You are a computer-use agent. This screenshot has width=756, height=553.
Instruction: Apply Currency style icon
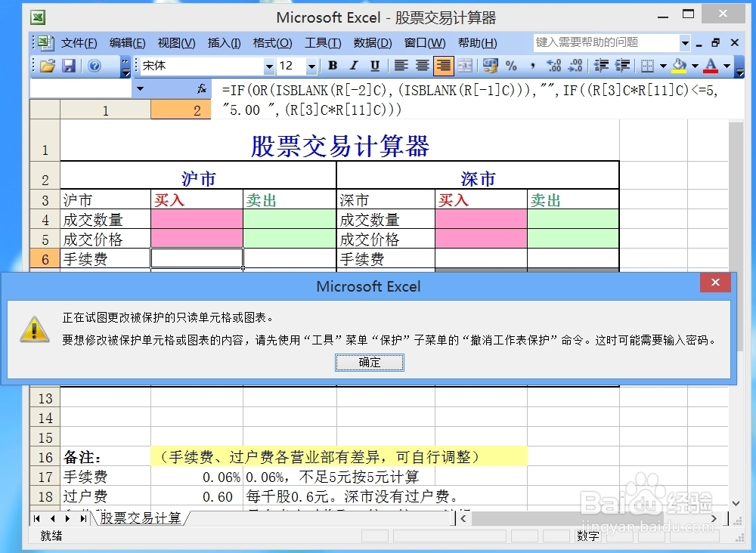[491, 66]
